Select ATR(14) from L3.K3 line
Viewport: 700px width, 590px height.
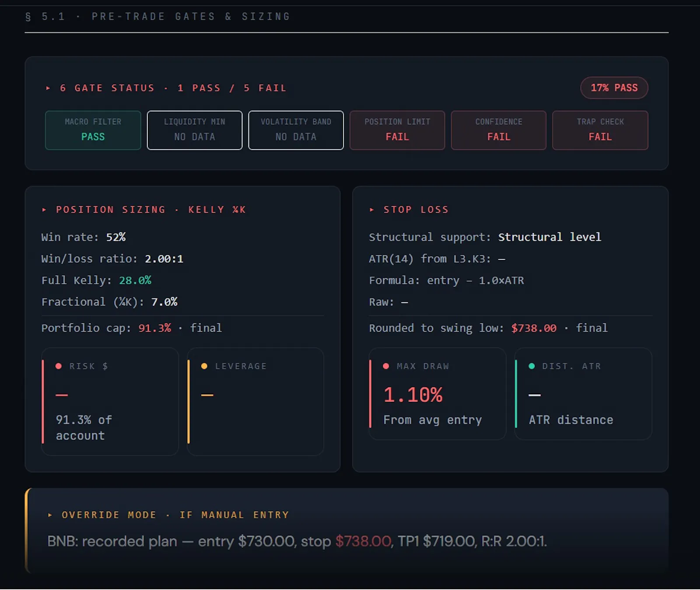pos(437,259)
